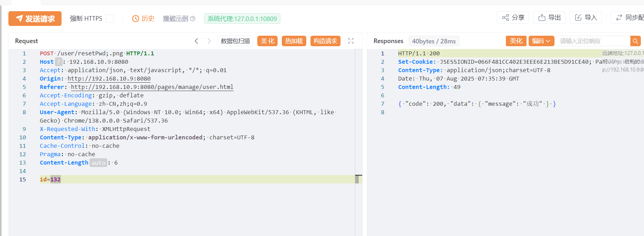Open the 爆破示例 link
Image resolution: width=644 pixels, height=236 pixels.
[x=176, y=19]
